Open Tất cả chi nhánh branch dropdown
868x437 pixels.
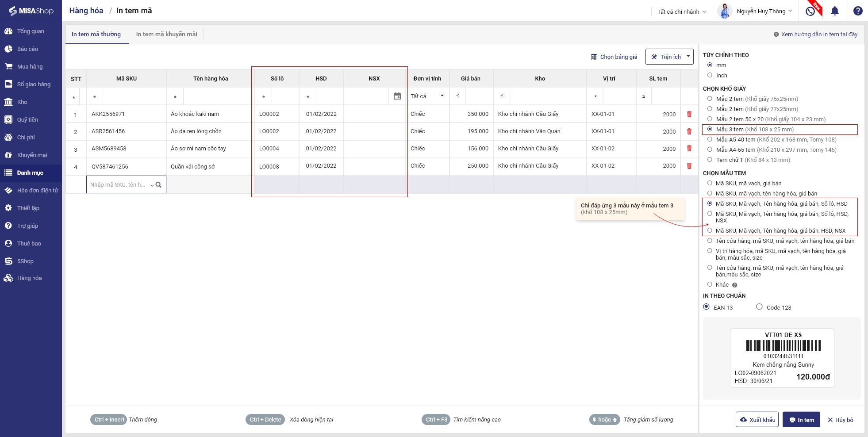681,11
